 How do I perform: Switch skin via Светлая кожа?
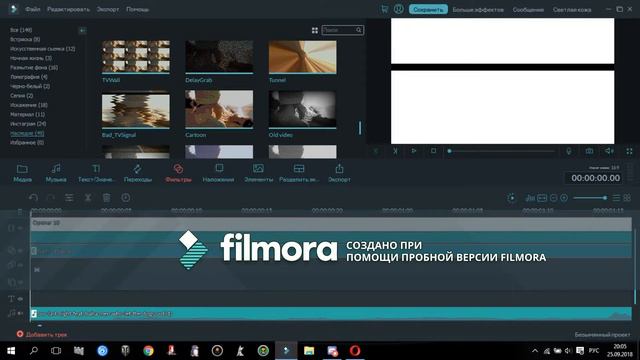572,9
